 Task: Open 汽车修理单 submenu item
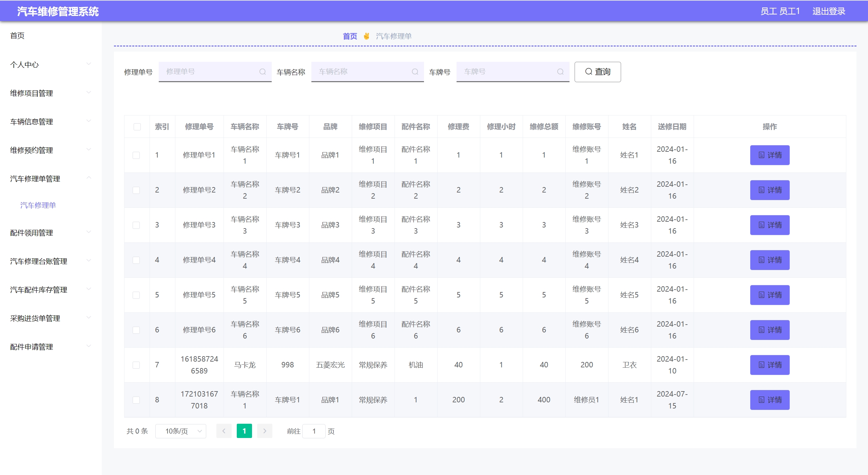coord(38,205)
